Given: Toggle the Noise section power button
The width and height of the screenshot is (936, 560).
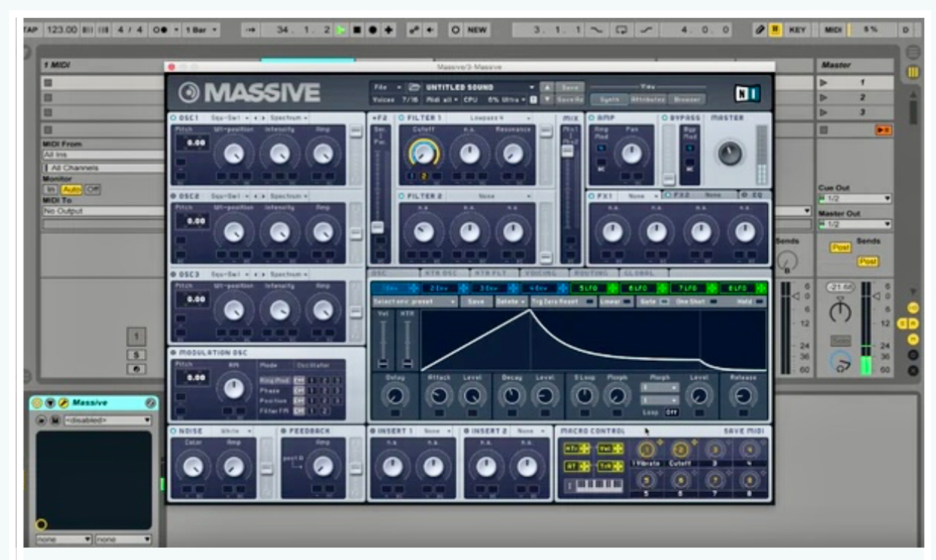Looking at the screenshot, I should coord(174,431).
